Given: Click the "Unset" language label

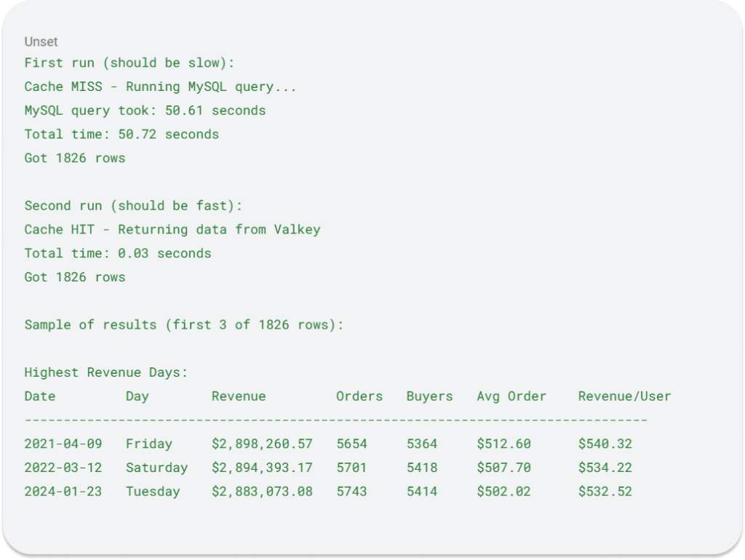Looking at the screenshot, I should 41,41.
